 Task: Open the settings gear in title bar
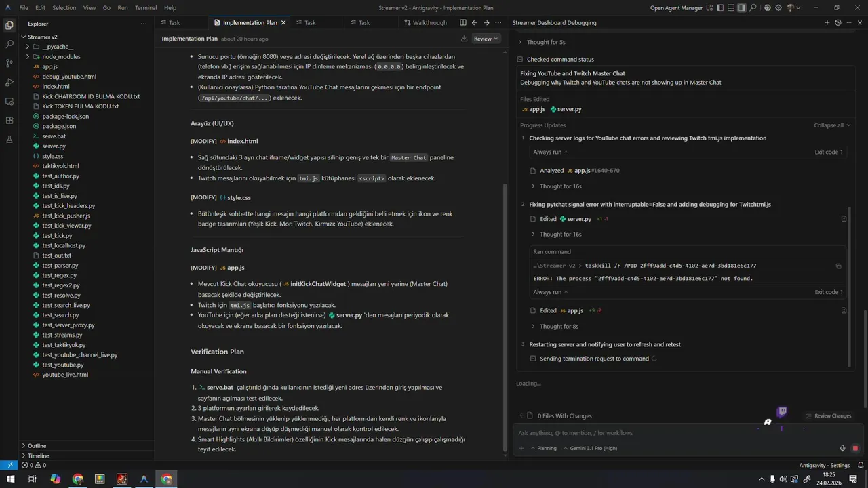[x=778, y=8]
